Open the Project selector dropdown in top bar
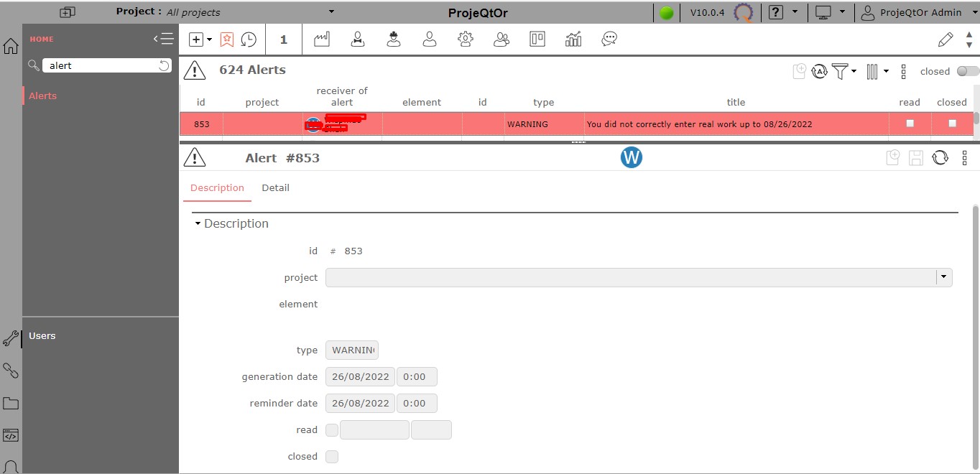Image resolution: width=980 pixels, height=474 pixels. [331, 11]
